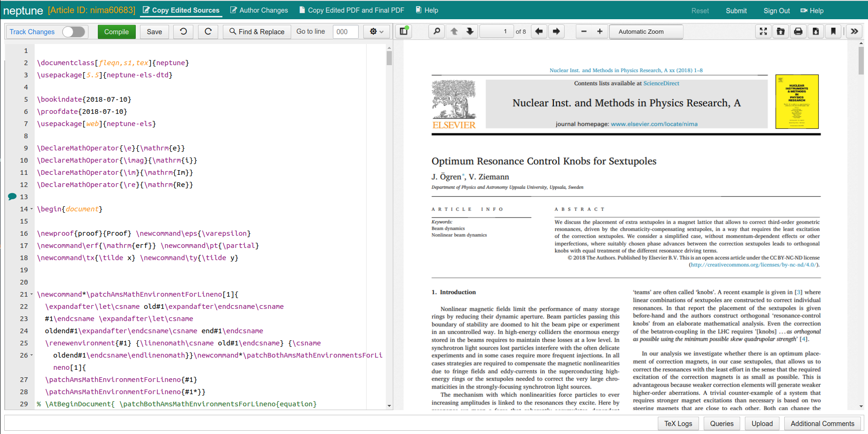Download the PDF file
The image size is (868, 434).
click(x=816, y=31)
